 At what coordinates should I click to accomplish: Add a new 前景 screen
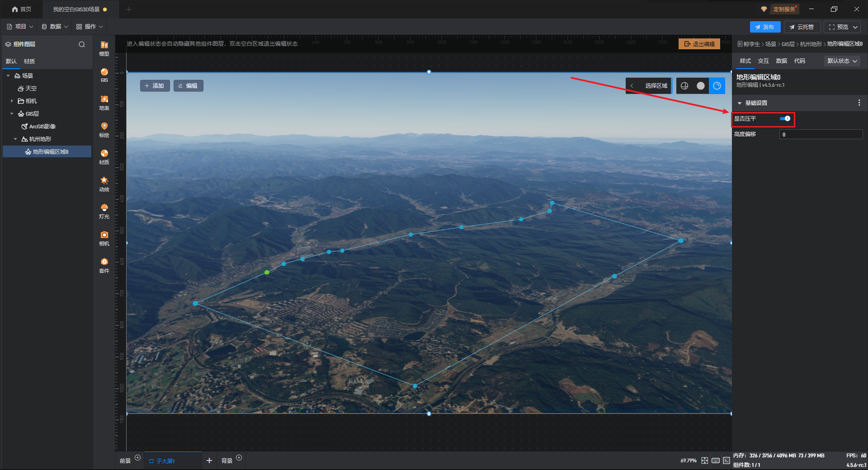[138, 458]
